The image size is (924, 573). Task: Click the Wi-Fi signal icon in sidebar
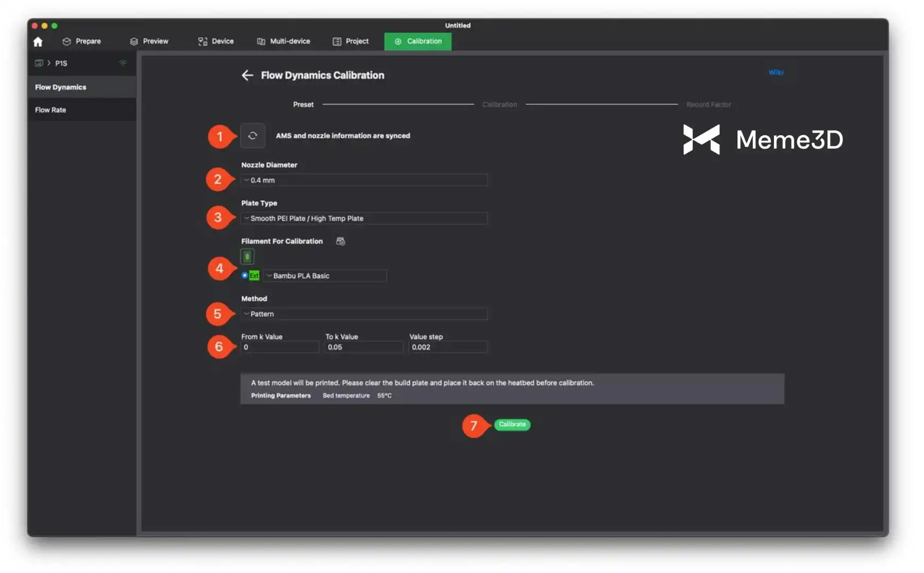[x=122, y=63]
